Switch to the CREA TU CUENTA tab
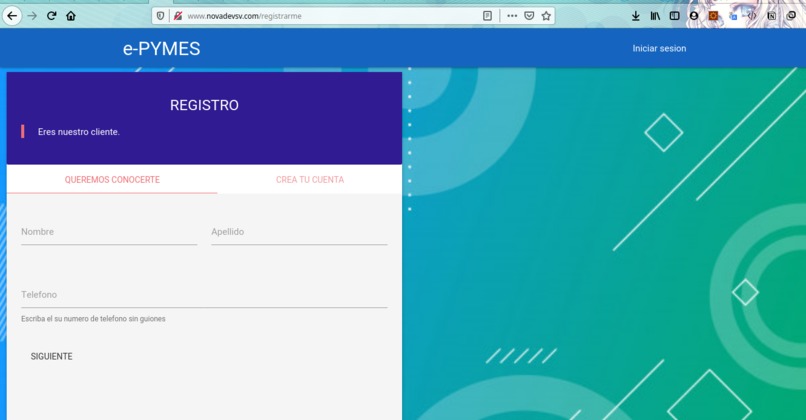Viewport: 806px width, 420px height. click(x=310, y=179)
